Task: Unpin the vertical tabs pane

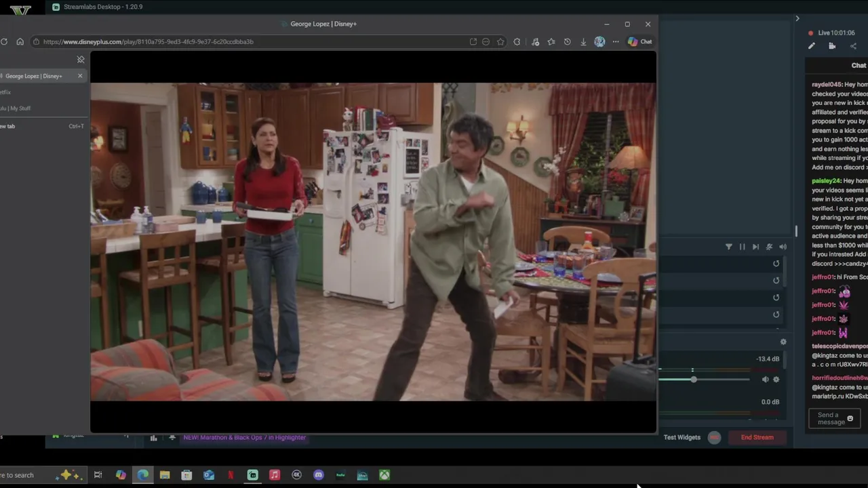Action: (x=81, y=60)
